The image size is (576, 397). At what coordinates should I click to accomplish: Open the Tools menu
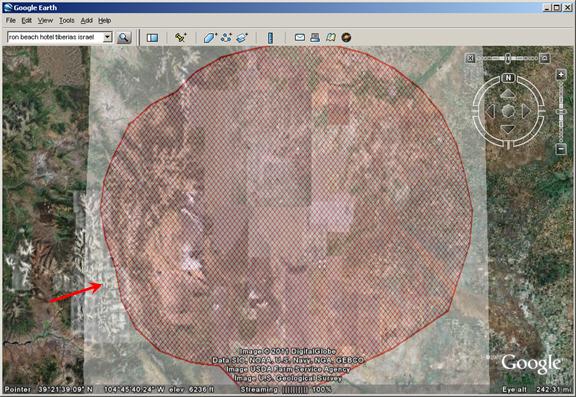[x=66, y=21]
